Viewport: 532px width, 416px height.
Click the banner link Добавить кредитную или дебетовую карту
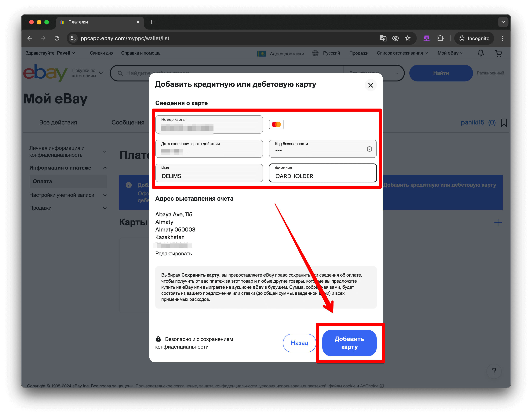click(x=439, y=185)
